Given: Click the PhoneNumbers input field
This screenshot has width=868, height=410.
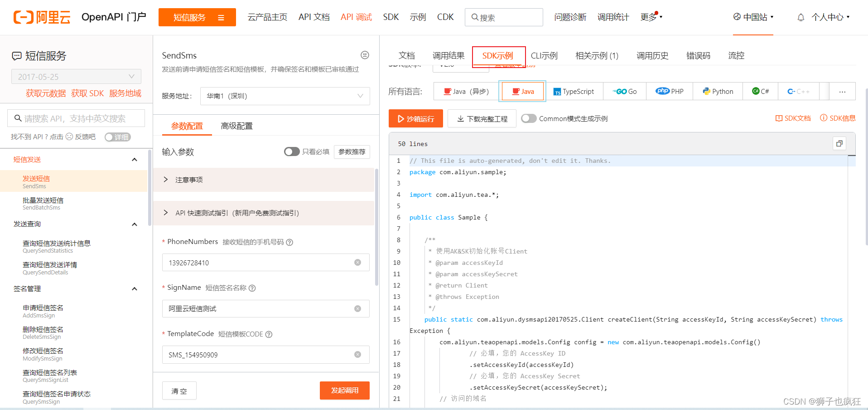Looking at the screenshot, I should (266, 263).
